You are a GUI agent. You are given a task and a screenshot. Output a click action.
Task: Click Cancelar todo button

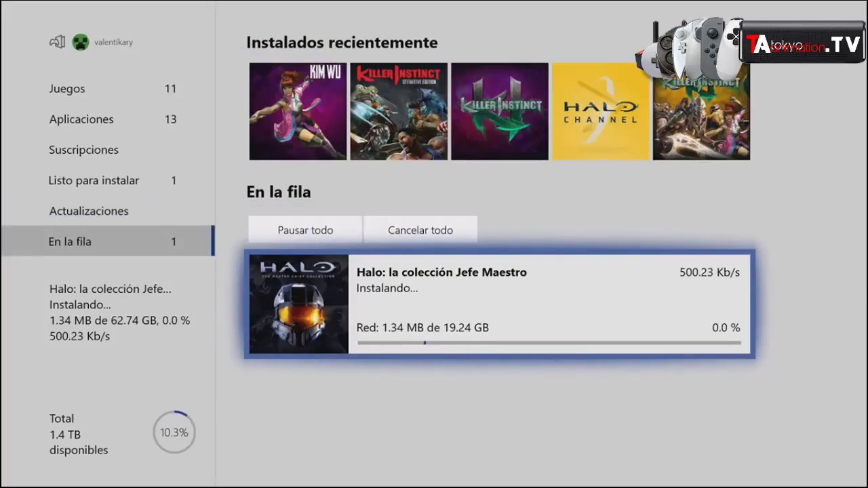[420, 230]
